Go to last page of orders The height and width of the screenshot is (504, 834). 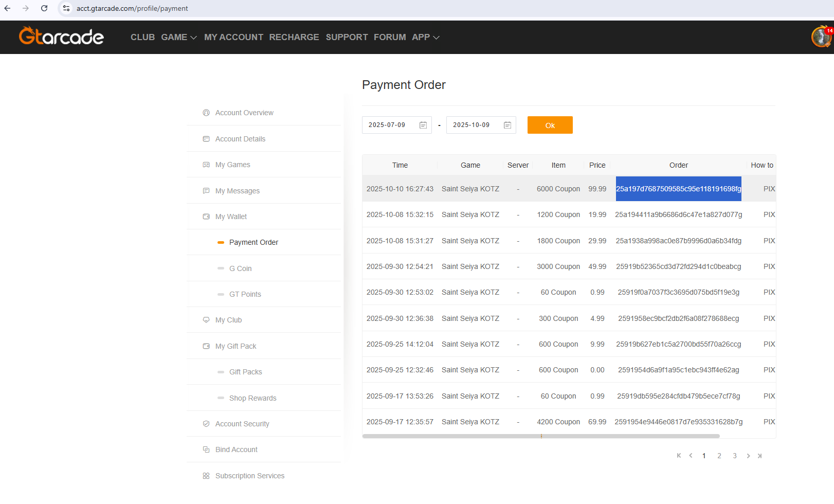click(760, 456)
